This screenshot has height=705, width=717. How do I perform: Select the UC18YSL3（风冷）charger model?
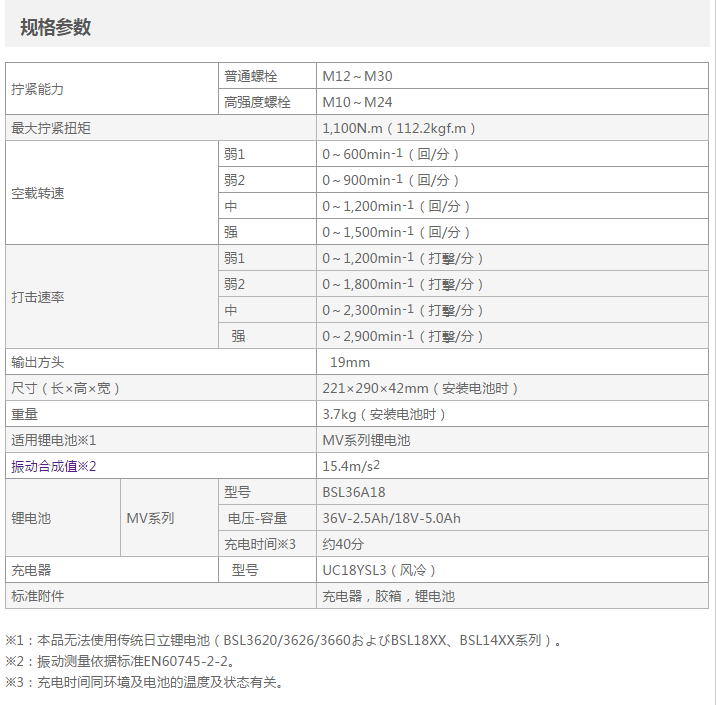click(x=378, y=570)
